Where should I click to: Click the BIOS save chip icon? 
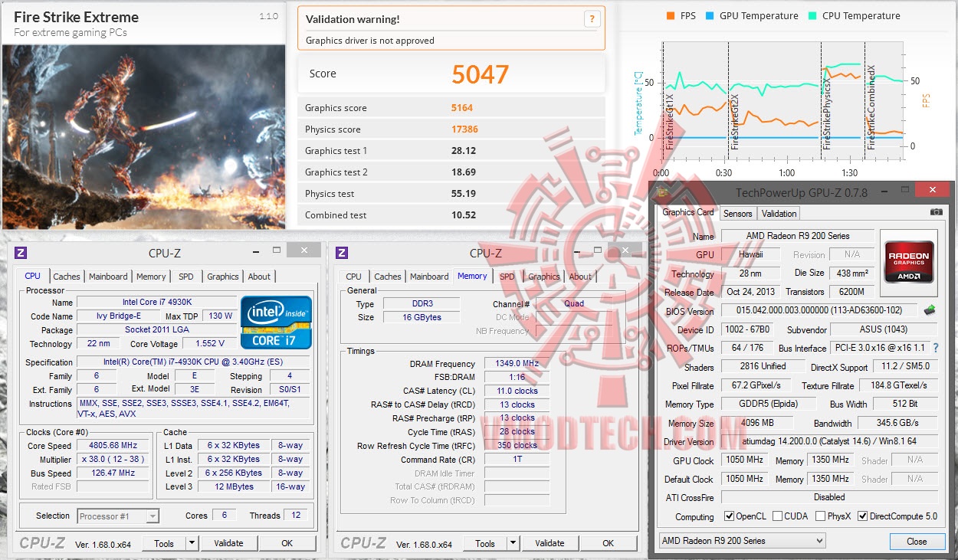(x=930, y=310)
